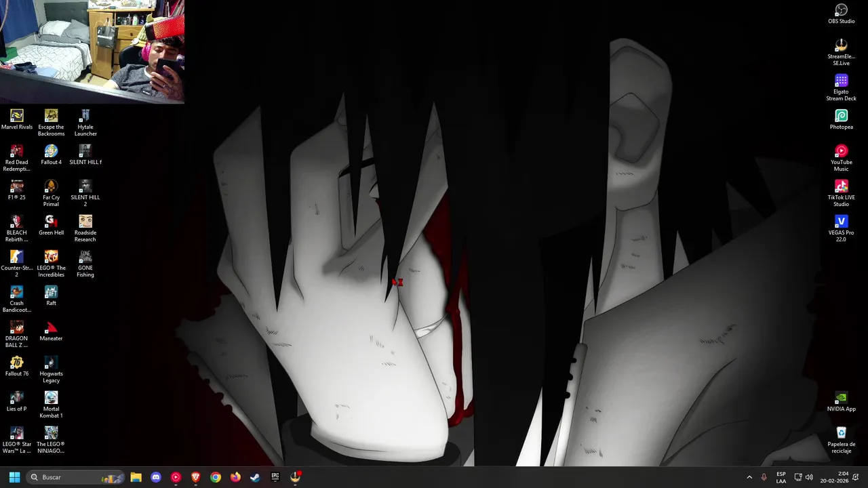Select the YouTube Music desktop shortcut
The height and width of the screenshot is (488, 868).
tap(841, 159)
